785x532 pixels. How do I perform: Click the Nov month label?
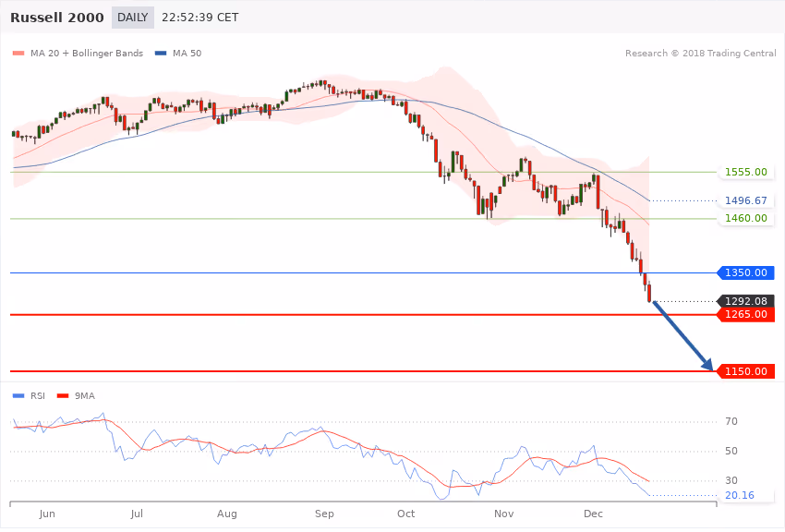click(x=503, y=514)
